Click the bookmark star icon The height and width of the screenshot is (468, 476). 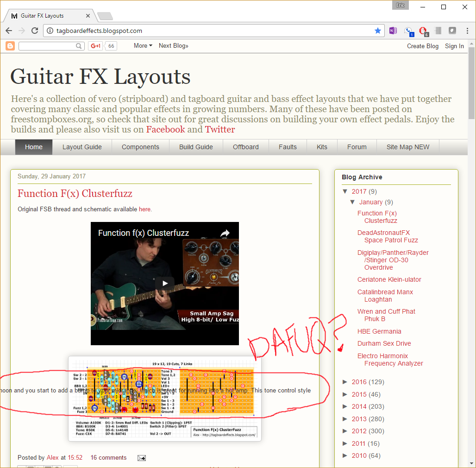pyautogui.click(x=378, y=31)
